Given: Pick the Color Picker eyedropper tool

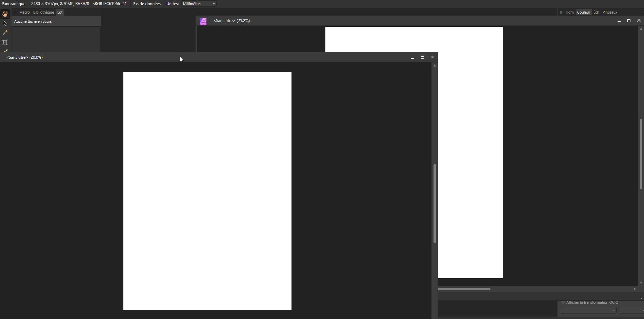Looking at the screenshot, I should coord(5,33).
